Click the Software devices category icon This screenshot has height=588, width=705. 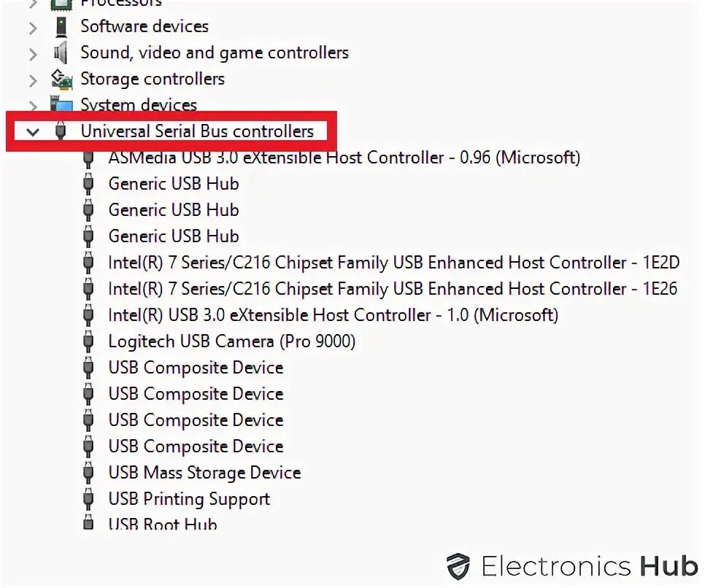(x=61, y=27)
